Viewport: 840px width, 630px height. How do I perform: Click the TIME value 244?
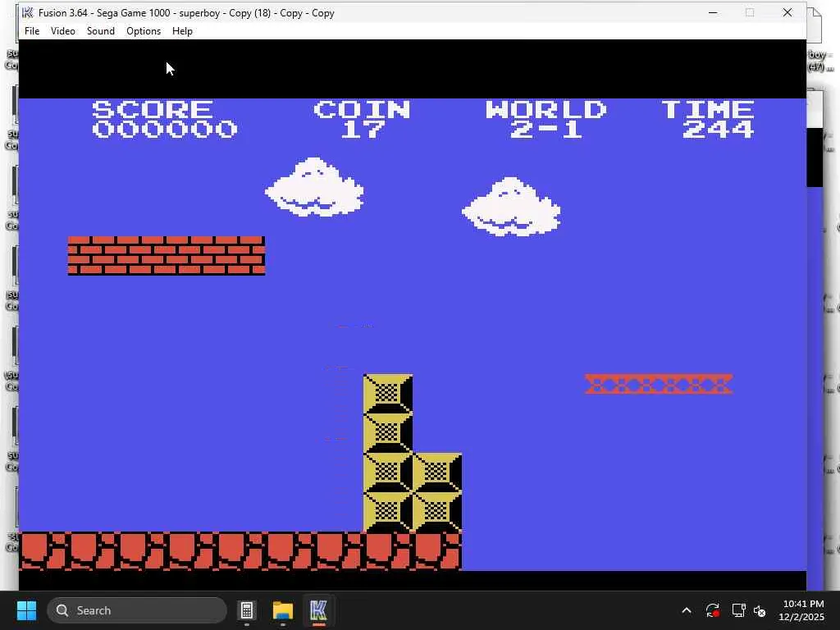[x=718, y=129]
